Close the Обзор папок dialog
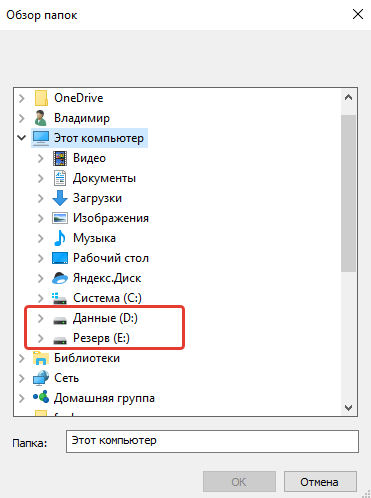The height and width of the screenshot is (498, 371). (358, 14)
